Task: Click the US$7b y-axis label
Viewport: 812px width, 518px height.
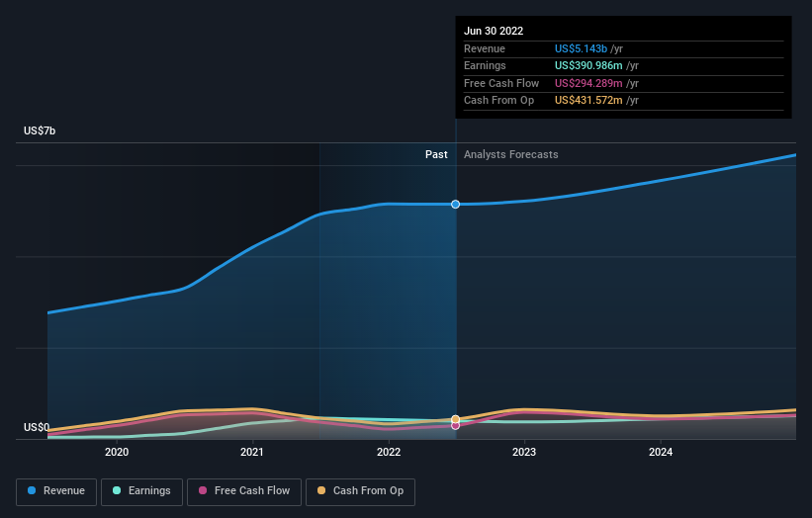Action: click(x=40, y=130)
